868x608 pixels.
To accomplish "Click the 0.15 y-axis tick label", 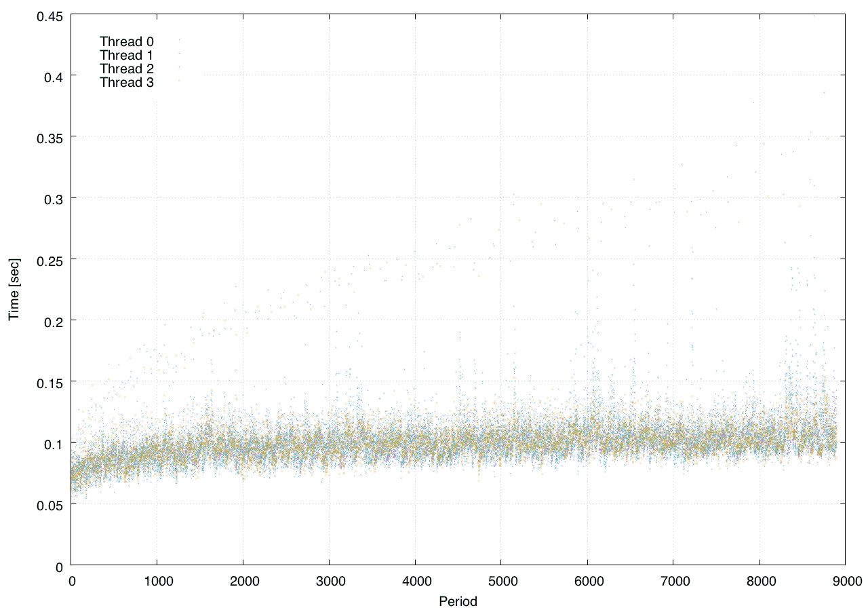I will 51,382.
